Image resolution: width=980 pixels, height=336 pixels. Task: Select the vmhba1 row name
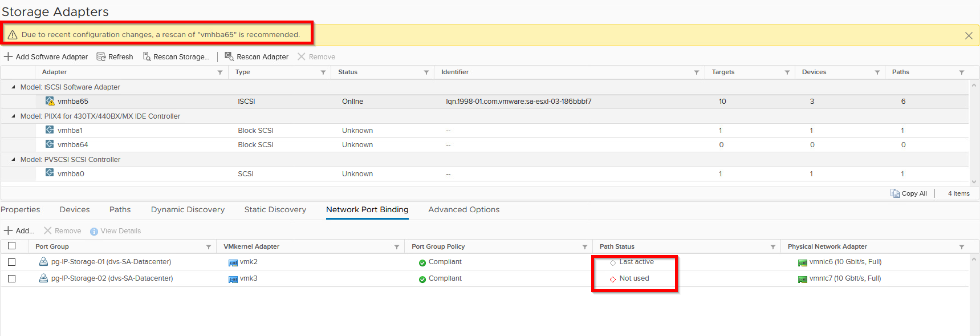pos(70,131)
